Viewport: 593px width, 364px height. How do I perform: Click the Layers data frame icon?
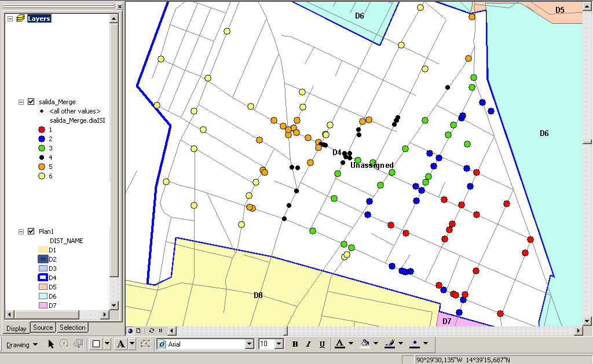click(20, 18)
